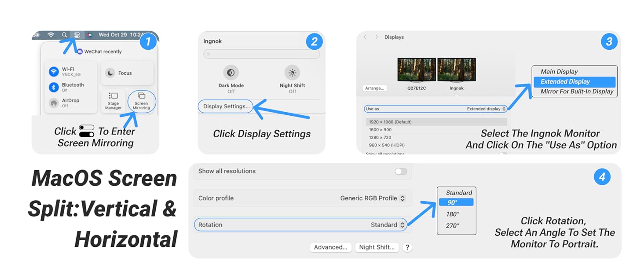
Task: Select the Q27E12C display thumbnail
Action: coord(417,70)
